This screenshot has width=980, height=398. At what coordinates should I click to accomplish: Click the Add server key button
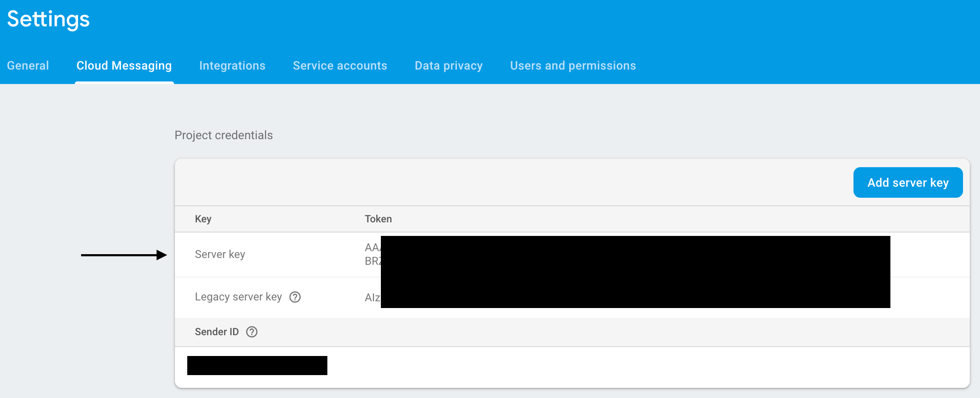click(908, 182)
